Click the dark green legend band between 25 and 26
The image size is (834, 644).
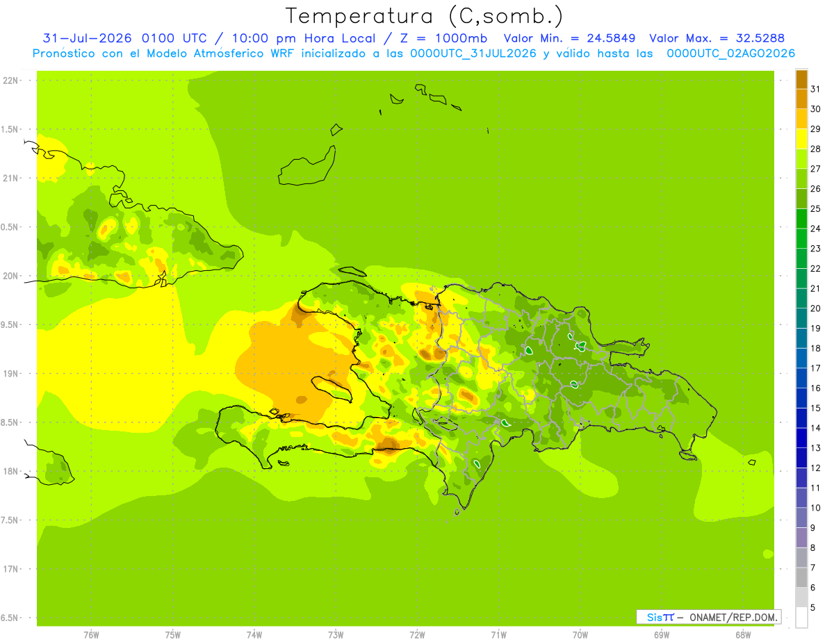point(801,199)
